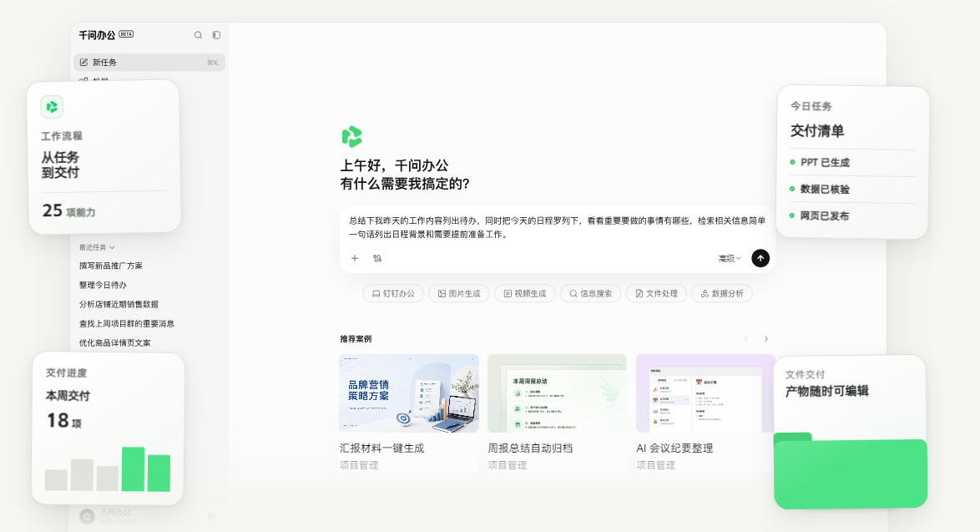Open recent task 整理今日待办
Image resolution: width=980 pixels, height=532 pixels.
click(x=103, y=285)
